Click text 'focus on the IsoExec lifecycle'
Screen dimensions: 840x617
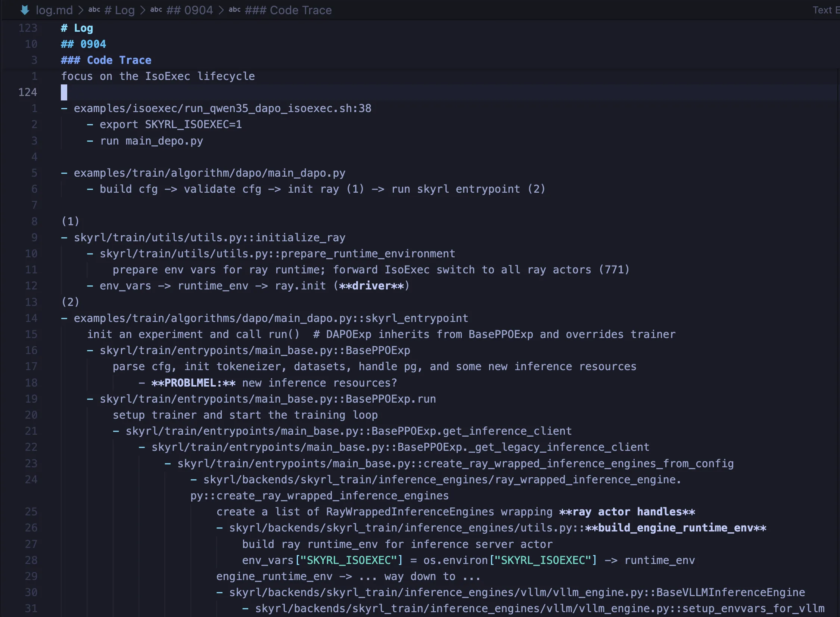click(158, 76)
